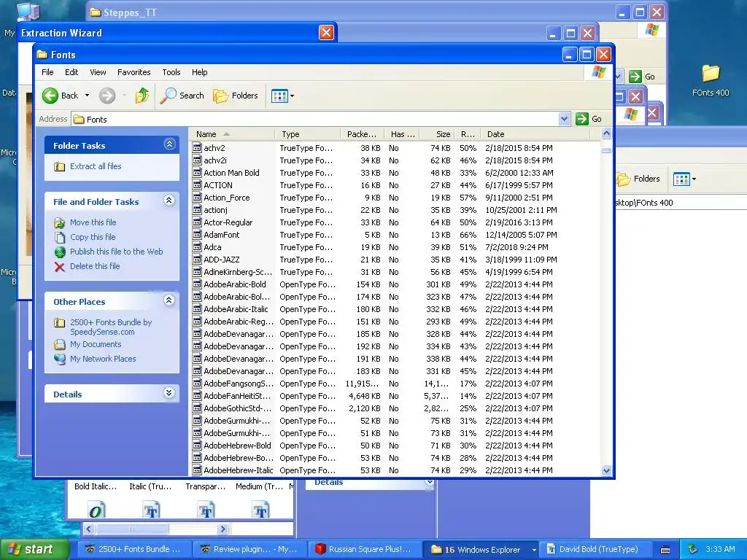This screenshot has width=747, height=560.
Task: Collapse the Other Places panel
Action: 169,300
